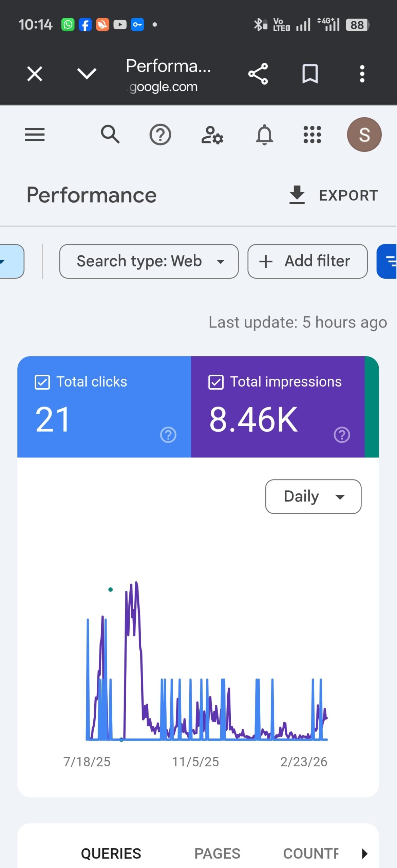The height and width of the screenshot is (868, 397).
Task: Click the EXPORT button
Action: click(334, 195)
